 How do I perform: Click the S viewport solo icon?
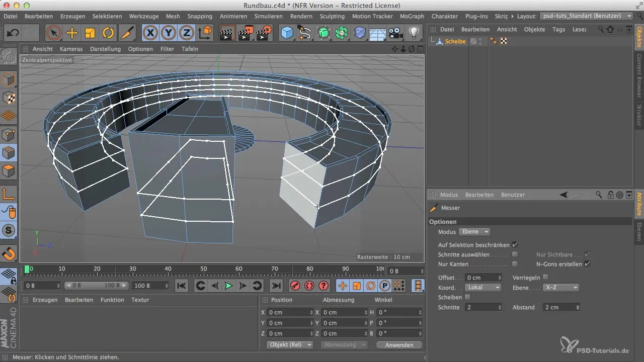[9, 231]
